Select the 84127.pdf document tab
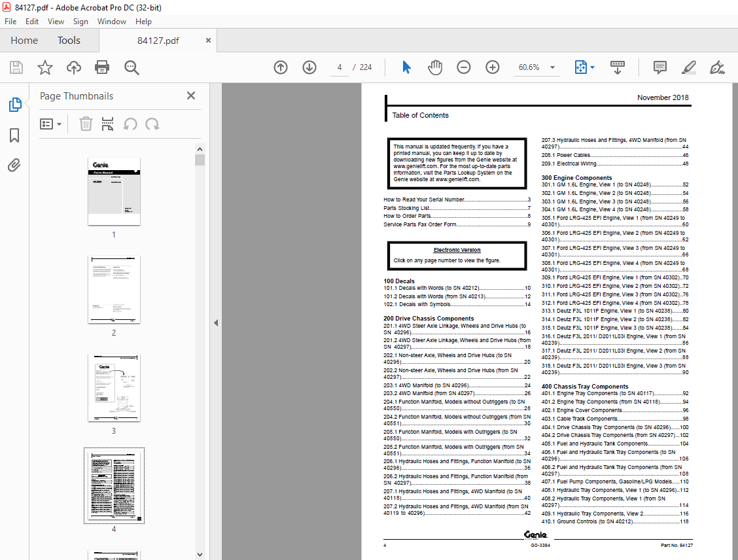 click(x=158, y=41)
